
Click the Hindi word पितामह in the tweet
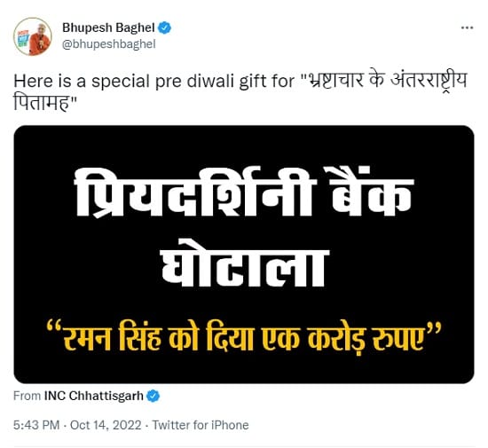pyautogui.click(x=41, y=103)
